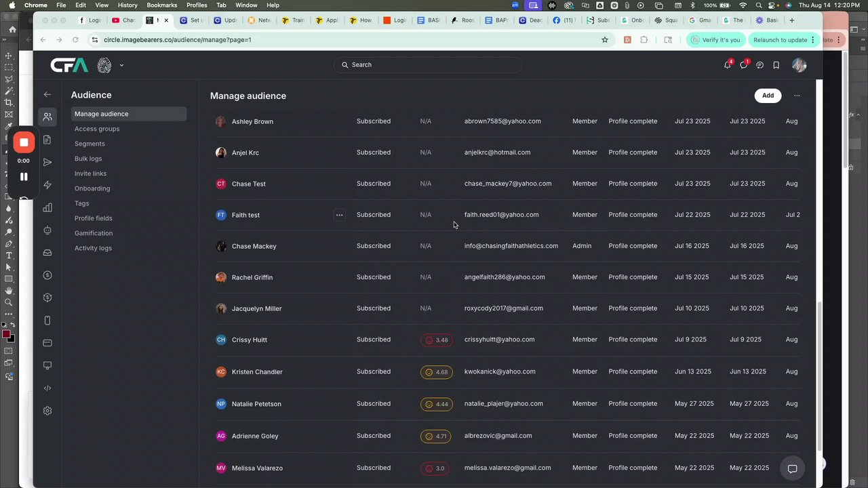Open Access groups in Audience menu
This screenshot has height=488, width=868.
point(97,129)
